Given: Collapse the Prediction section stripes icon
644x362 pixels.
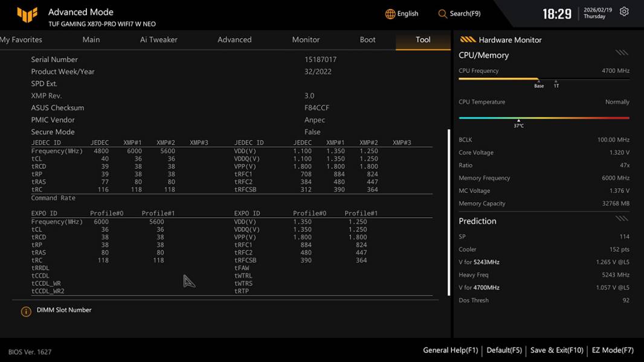Looking at the screenshot, I should (622, 218).
